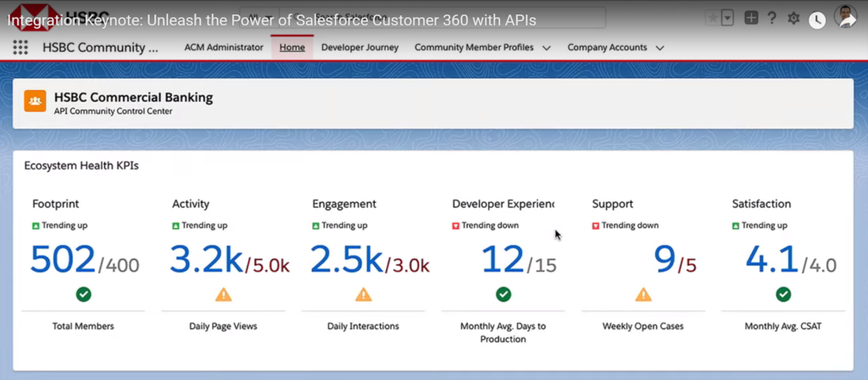Click the Daily Page Views label
This screenshot has width=868, height=380.
[x=223, y=327]
